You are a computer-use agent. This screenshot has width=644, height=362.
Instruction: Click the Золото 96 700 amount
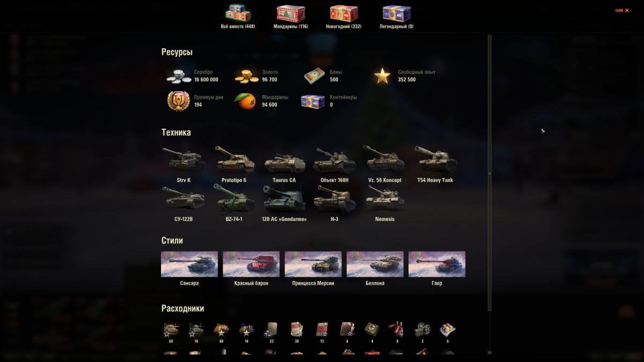[x=269, y=79]
